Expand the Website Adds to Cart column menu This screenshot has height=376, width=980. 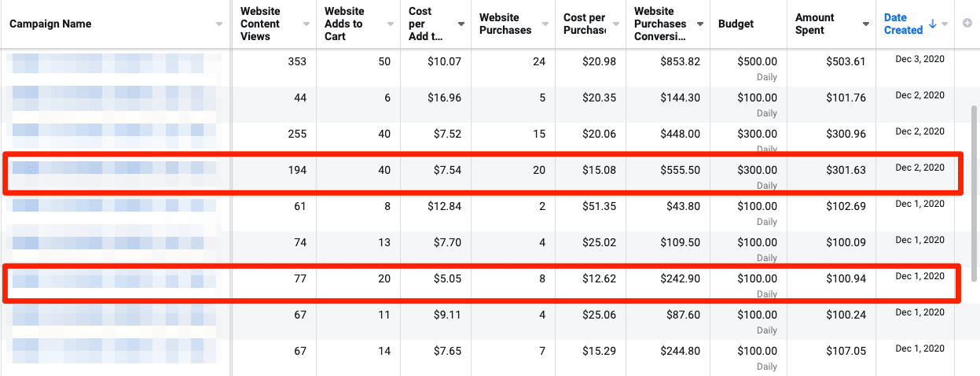point(390,24)
